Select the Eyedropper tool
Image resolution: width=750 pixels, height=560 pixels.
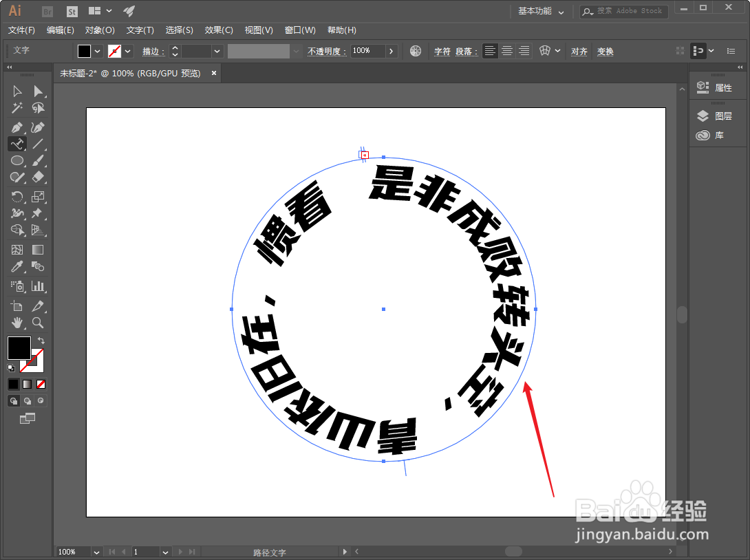(17, 266)
